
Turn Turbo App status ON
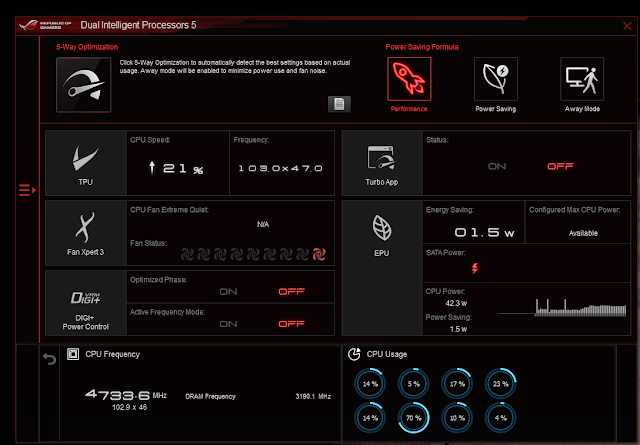(497, 166)
